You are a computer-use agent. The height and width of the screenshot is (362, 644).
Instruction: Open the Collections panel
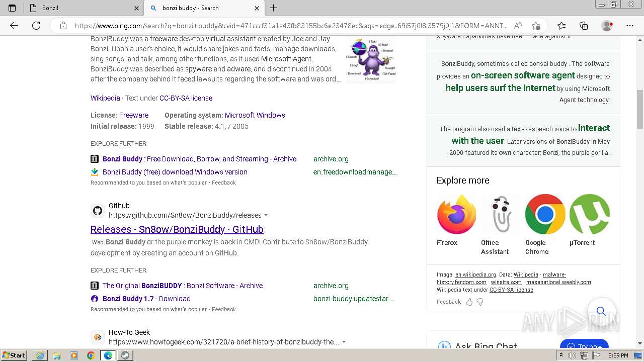584,26
